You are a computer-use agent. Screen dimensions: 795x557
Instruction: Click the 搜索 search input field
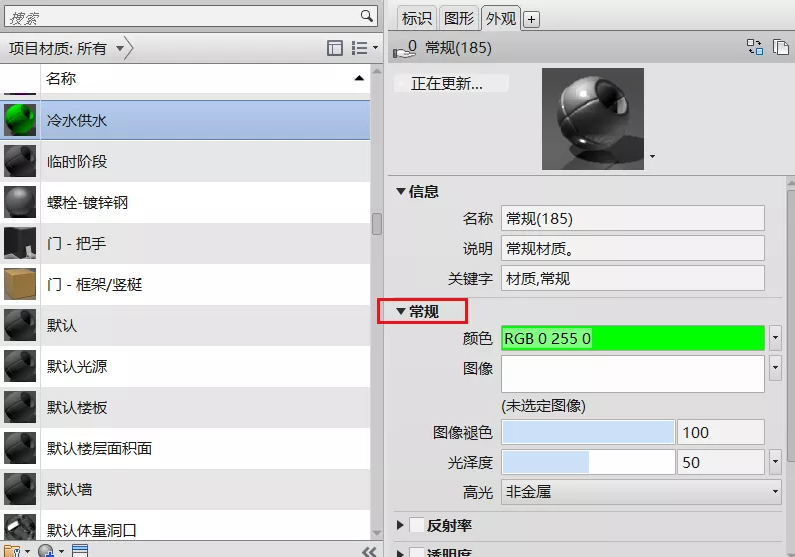(180, 17)
